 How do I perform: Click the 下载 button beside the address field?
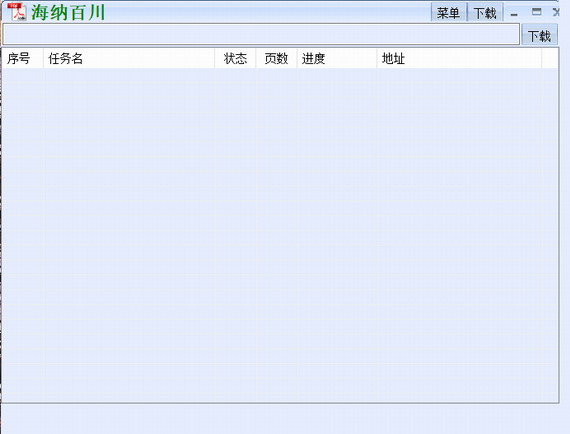coord(539,35)
